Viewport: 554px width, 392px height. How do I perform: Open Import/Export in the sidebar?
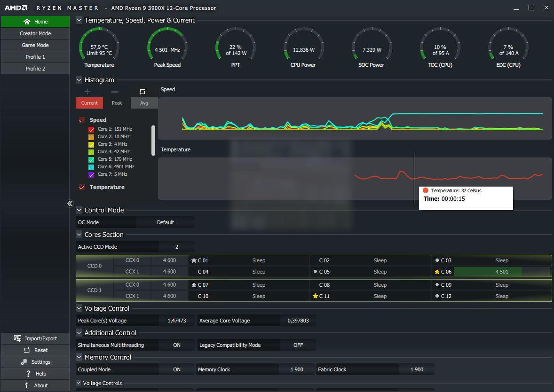click(35, 338)
